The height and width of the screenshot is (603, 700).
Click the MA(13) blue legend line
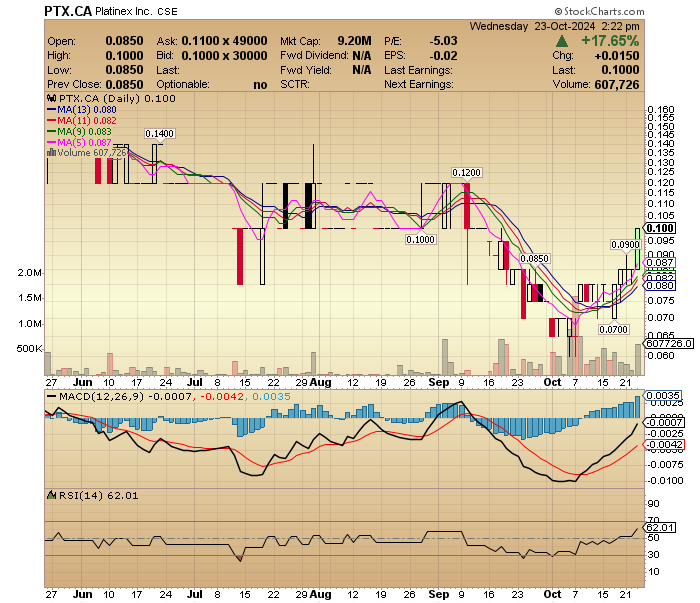51,109
